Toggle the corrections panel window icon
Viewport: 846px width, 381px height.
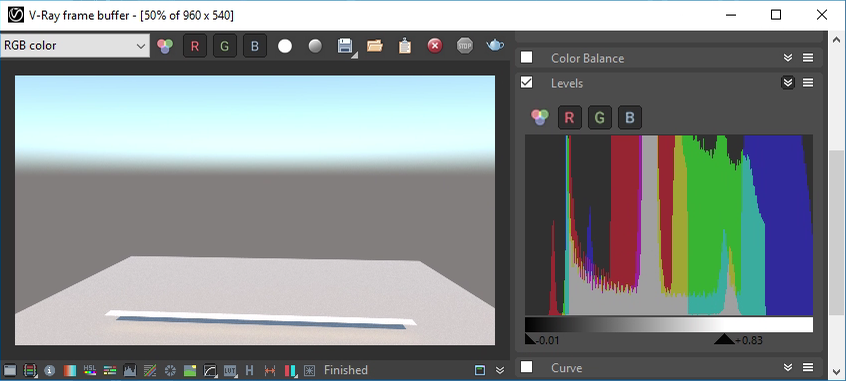coord(480,370)
